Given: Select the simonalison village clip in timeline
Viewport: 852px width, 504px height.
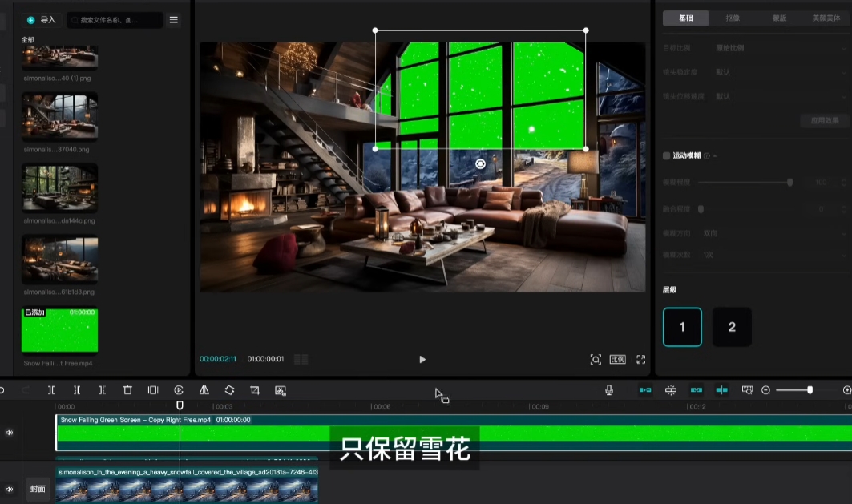Looking at the screenshot, I should click(x=188, y=486).
